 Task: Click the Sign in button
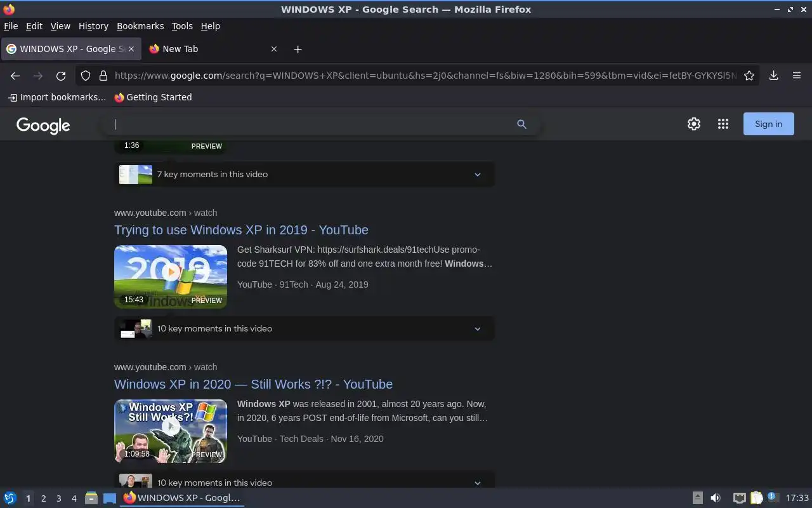(768, 124)
